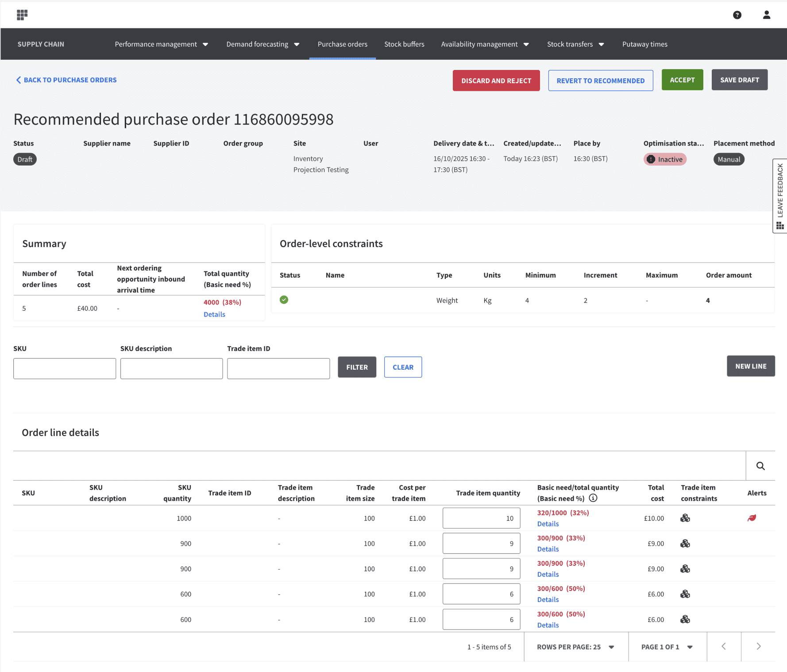
Task: Click the green Accept button
Action: tap(682, 80)
